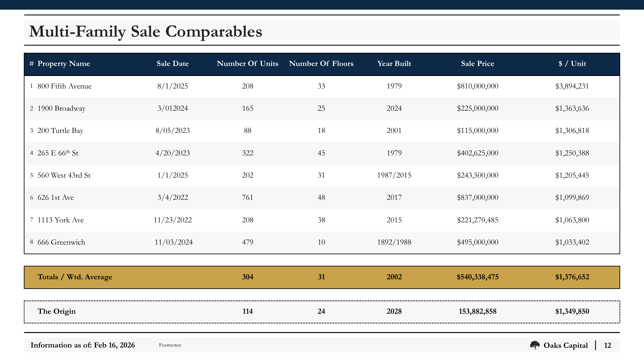Click sale price $225,000,000

coord(478,108)
